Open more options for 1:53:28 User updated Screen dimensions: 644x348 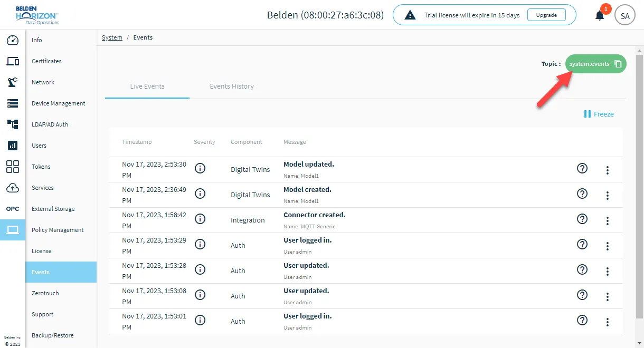coord(608,272)
